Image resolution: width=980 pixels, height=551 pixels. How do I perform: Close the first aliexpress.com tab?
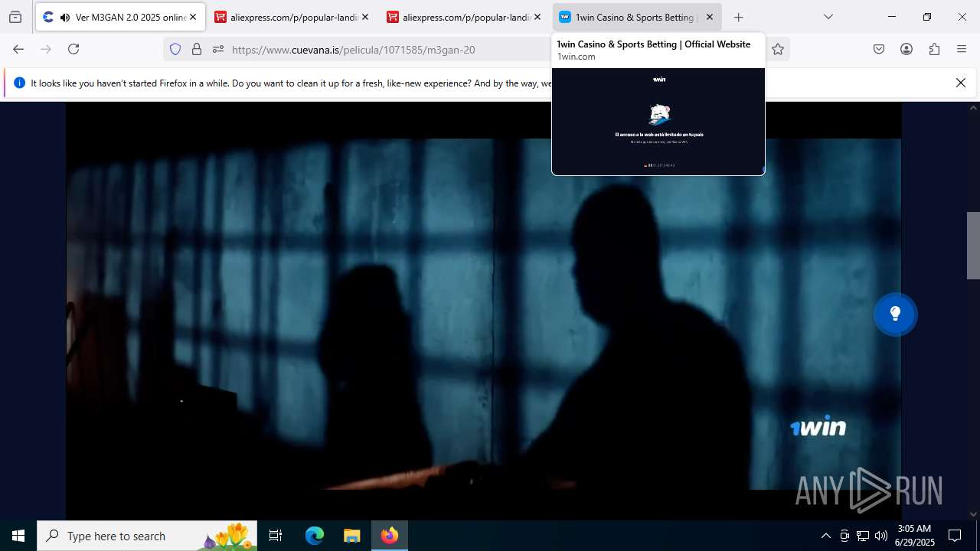coord(365,17)
